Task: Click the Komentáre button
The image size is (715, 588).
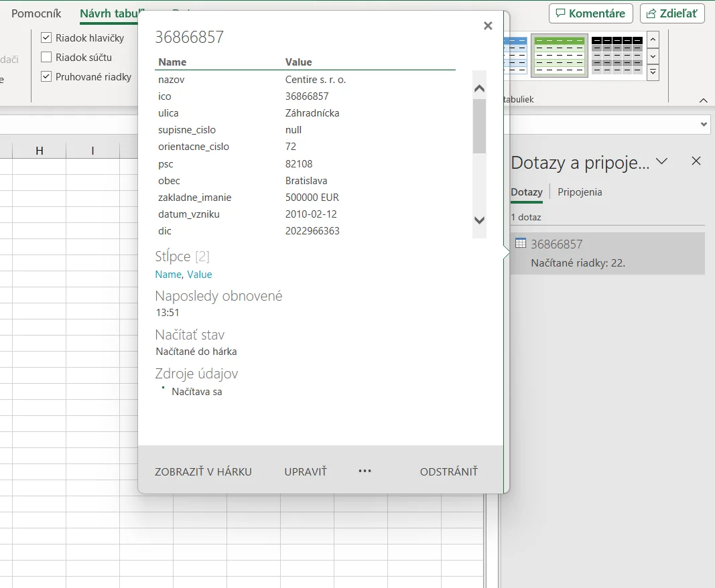Action: (590, 13)
